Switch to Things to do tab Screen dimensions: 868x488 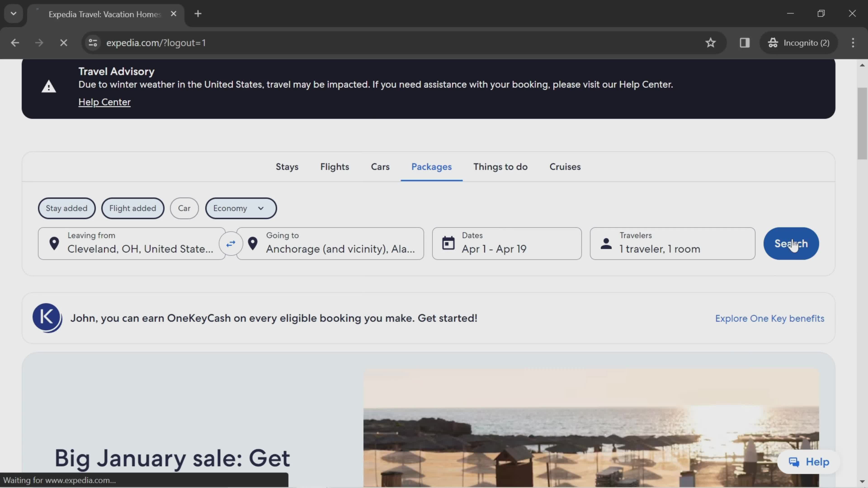click(500, 167)
